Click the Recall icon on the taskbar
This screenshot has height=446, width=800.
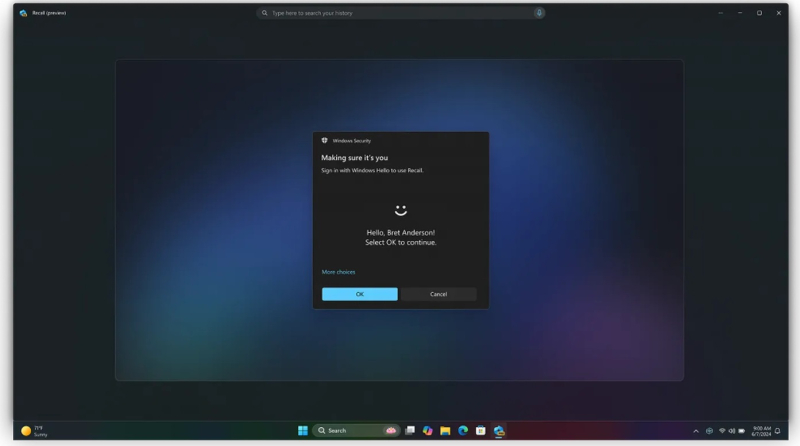[x=499, y=431]
